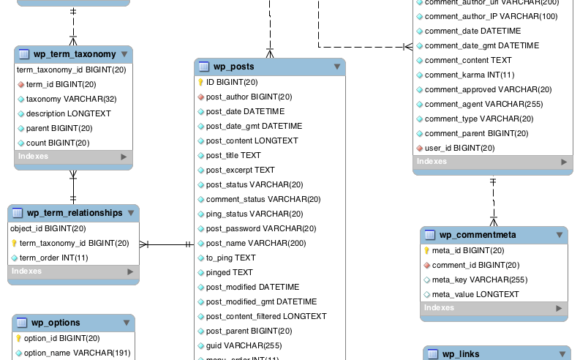This screenshot has height=360, width=580.
Task: Select the ID primary key icon in wp_posts
Action: pos(200,82)
